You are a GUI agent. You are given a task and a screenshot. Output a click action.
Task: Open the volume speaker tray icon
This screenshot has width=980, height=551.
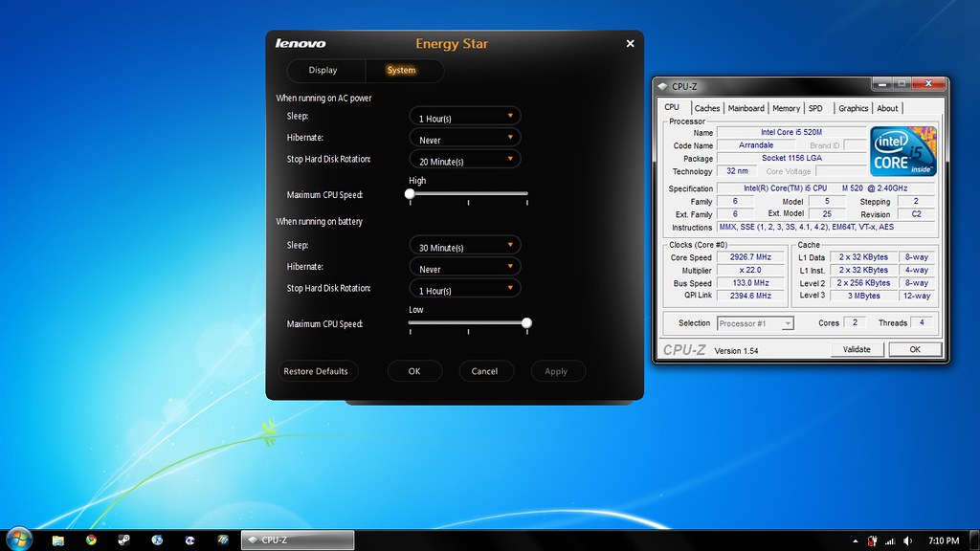[x=907, y=541]
